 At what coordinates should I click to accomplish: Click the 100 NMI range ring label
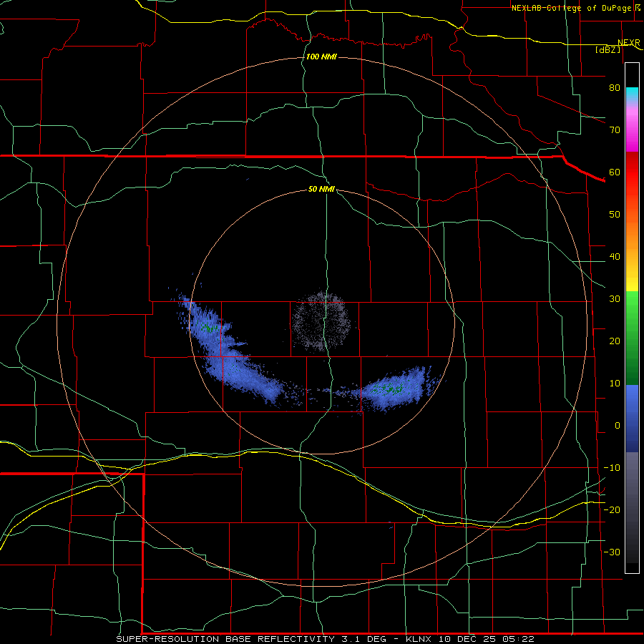(x=321, y=57)
